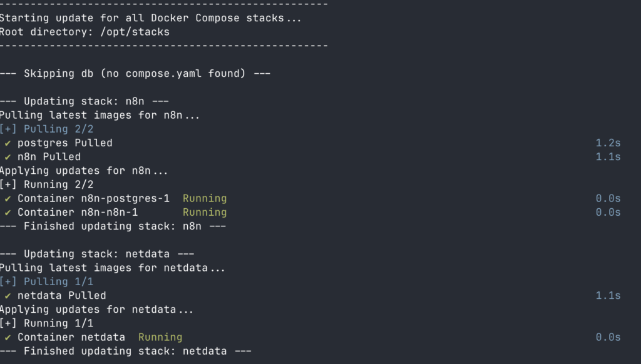Click the 'Applying updates for netdata...' line

tap(96, 310)
